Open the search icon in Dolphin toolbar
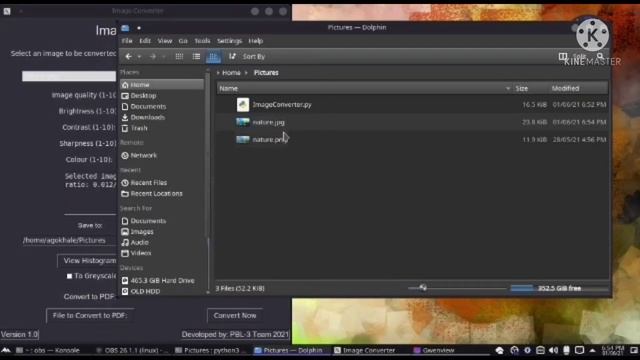640x360 pixels. pos(600,56)
